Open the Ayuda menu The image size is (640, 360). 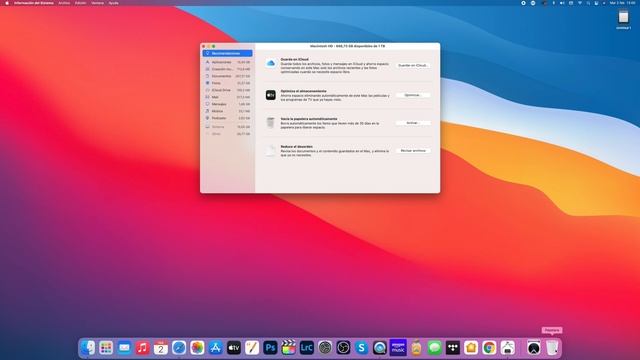pyautogui.click(x=113, y=3)
